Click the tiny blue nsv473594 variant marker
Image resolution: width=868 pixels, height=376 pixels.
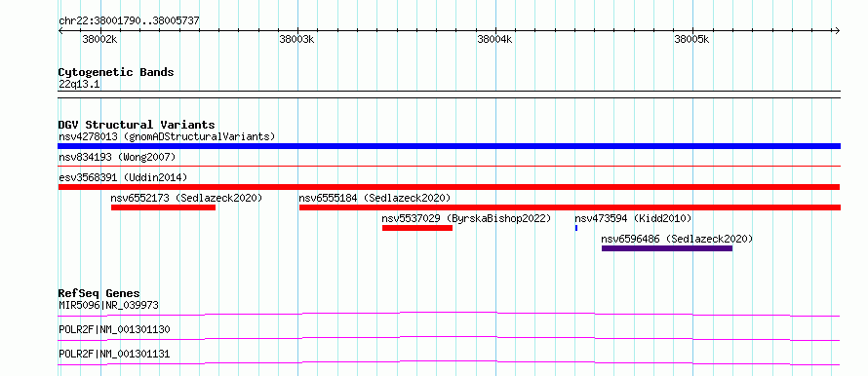(x=576, y=228)
